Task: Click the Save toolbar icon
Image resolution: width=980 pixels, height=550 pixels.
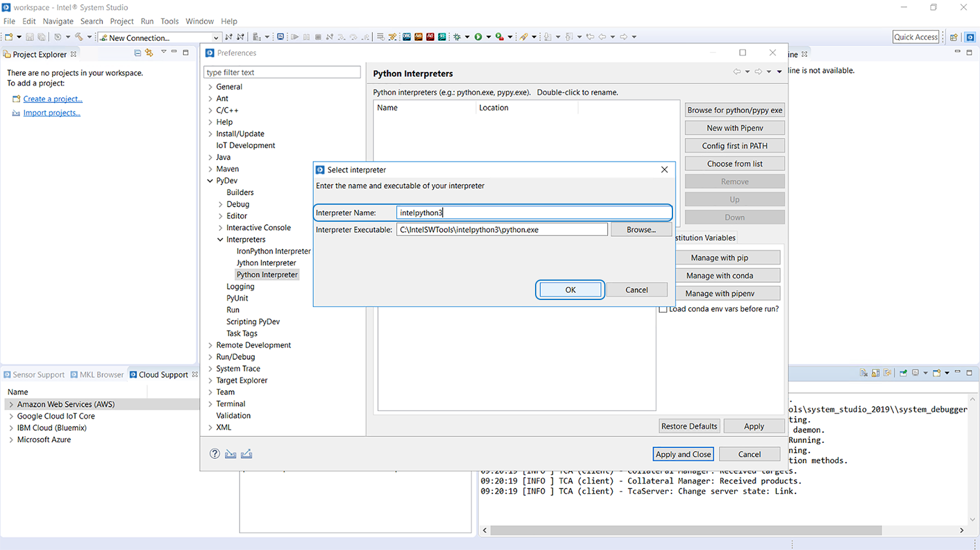Action: [x=30, y=37]
